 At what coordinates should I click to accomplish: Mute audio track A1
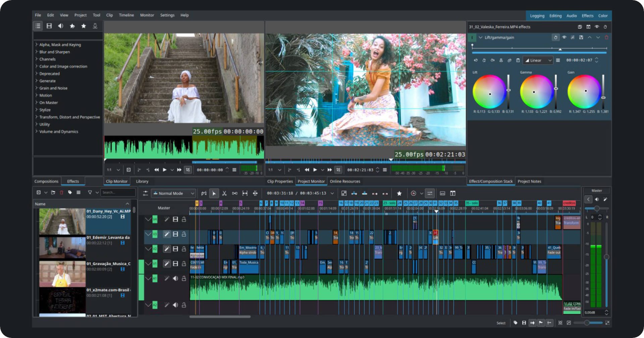click(175, 278)
